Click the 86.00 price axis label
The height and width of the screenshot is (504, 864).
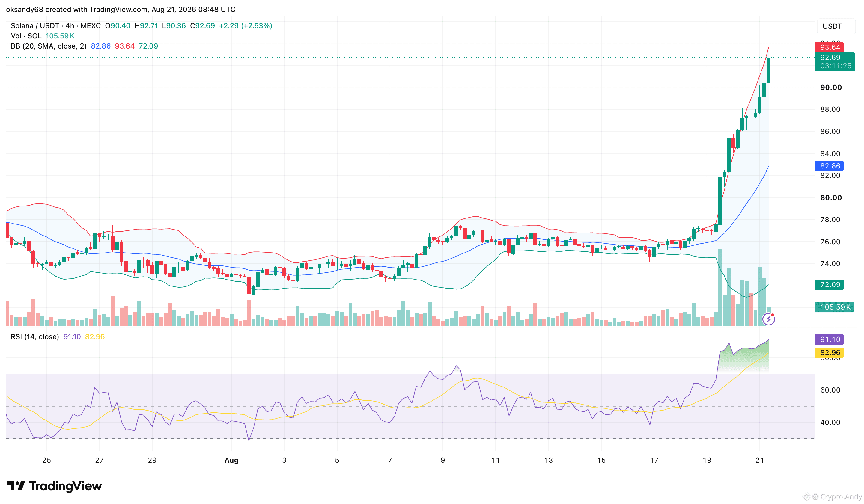(x=830, y=131)
